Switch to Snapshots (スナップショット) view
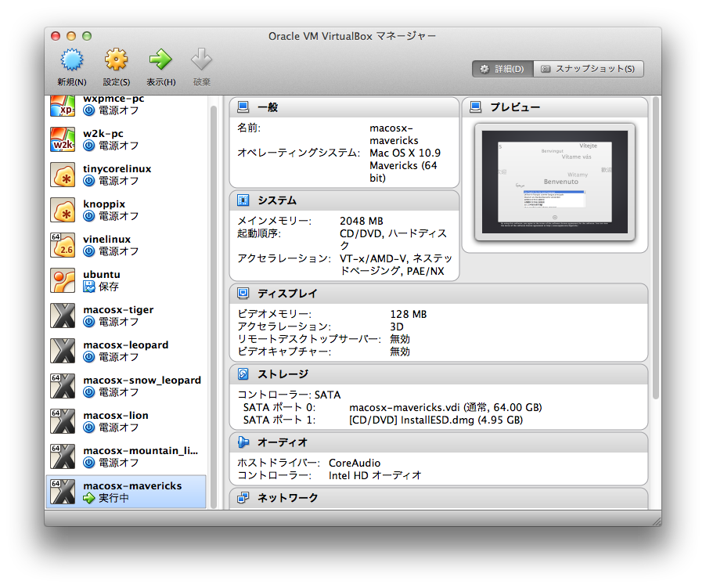This screenshot has height=588, width=706. point(589,69)
